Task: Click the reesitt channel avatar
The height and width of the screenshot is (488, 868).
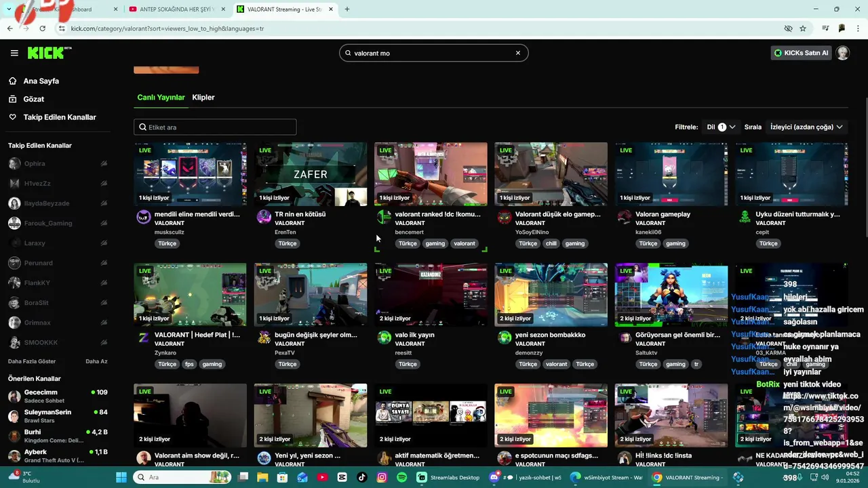Action: 384,338
